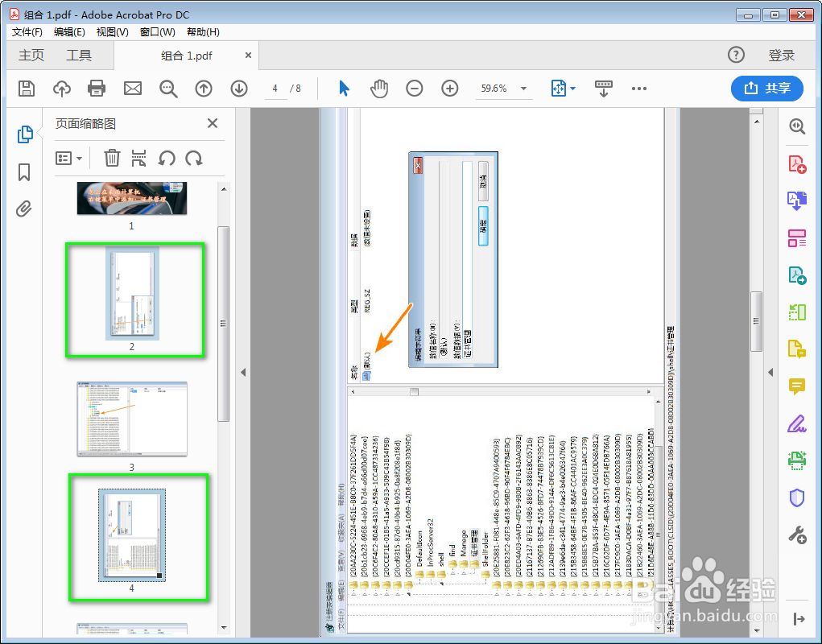Viewport: 822px width, 644px height.
Task: Open the 文件(F) menu
Action: click(27, 32)
